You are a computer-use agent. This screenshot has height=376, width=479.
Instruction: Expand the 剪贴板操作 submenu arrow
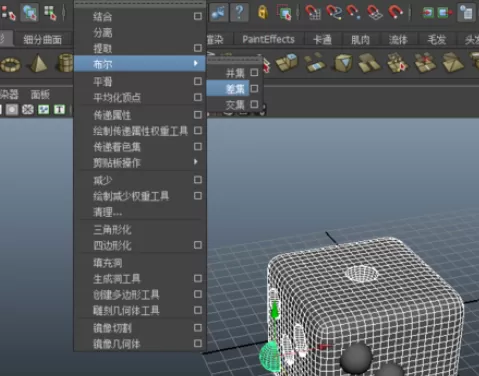[x=196, y=162]
